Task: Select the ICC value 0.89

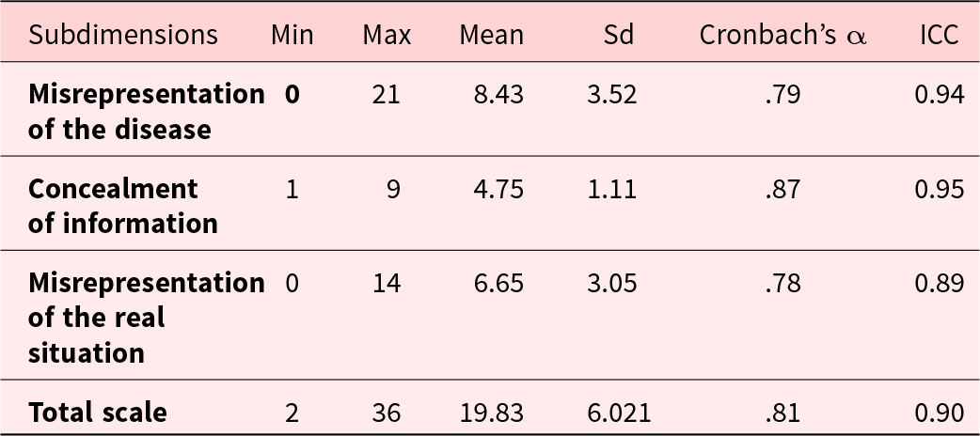Action: [x=939, y=283]
